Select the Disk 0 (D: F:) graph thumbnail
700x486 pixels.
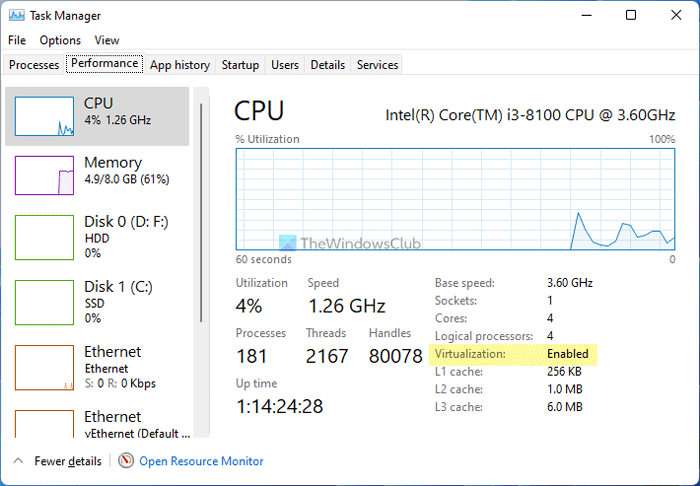pyautogui.click(x=44, y=237)
